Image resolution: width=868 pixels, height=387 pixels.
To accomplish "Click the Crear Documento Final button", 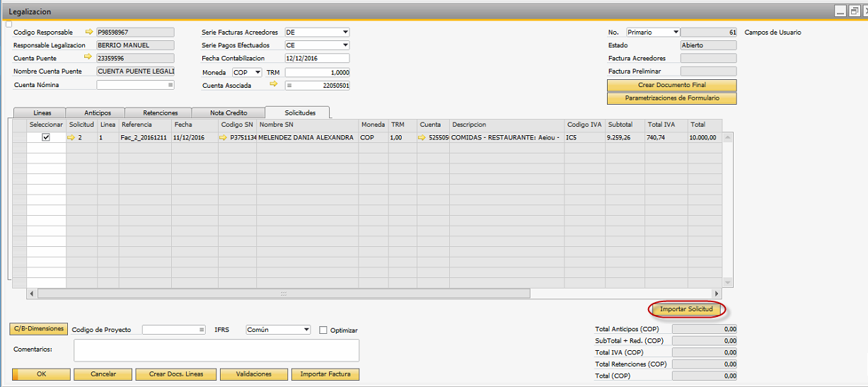I will coord(671,85).
